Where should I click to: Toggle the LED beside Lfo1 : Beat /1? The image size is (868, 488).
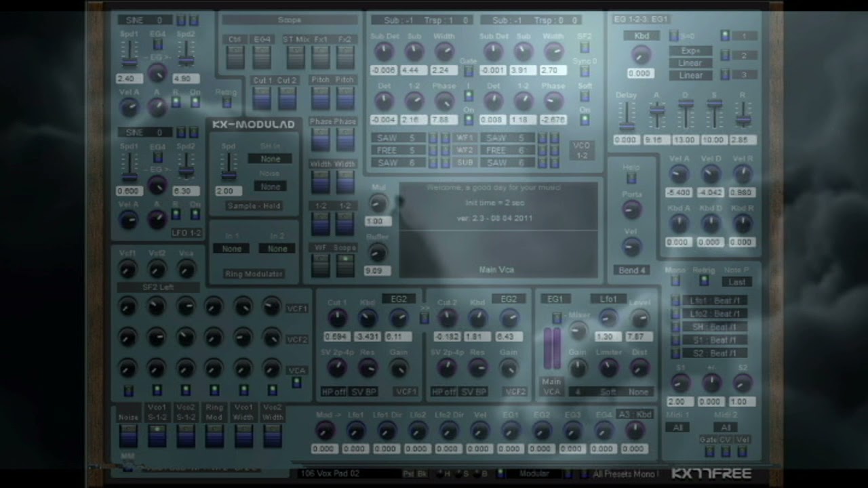coord(675,300)
